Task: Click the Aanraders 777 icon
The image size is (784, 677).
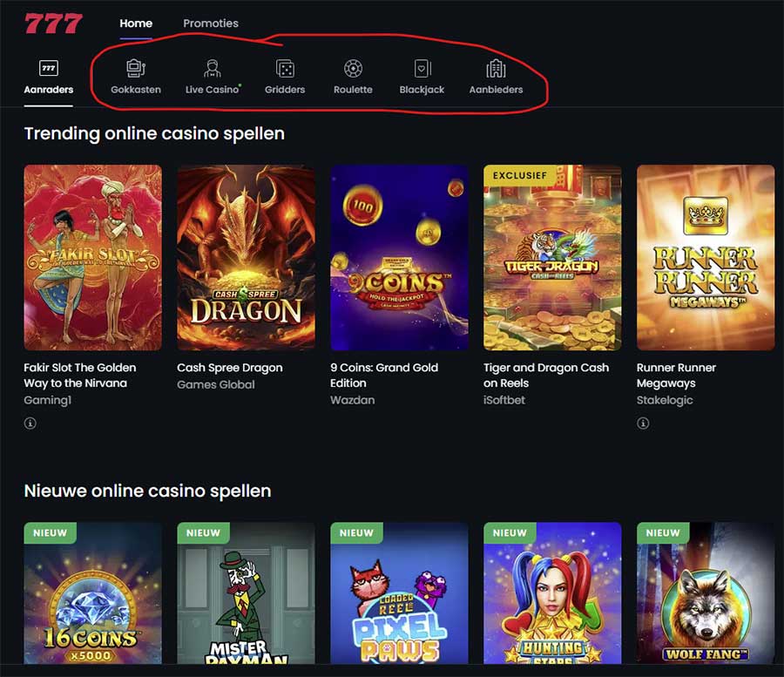Action: pos(49,68)
